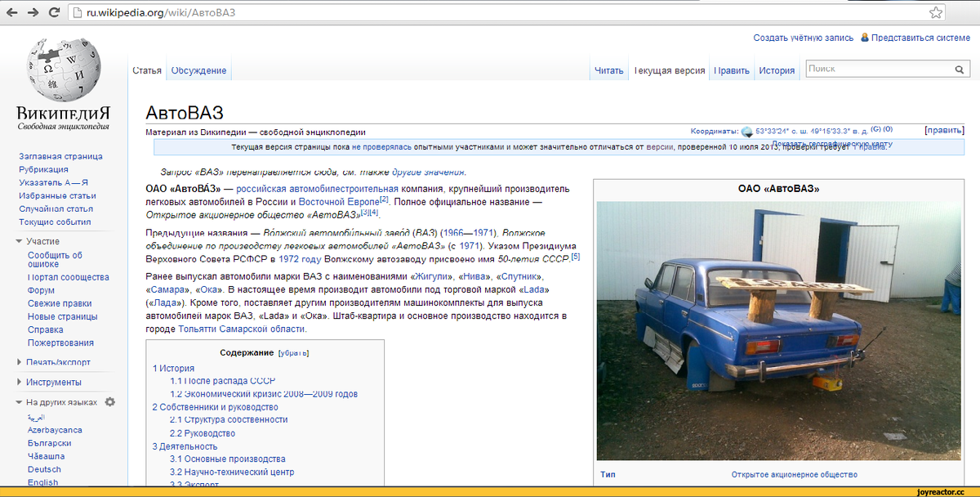Open Форум link in sidebar
The height and width of the screenshot is (497, 980).
click(x=41, y=291)
